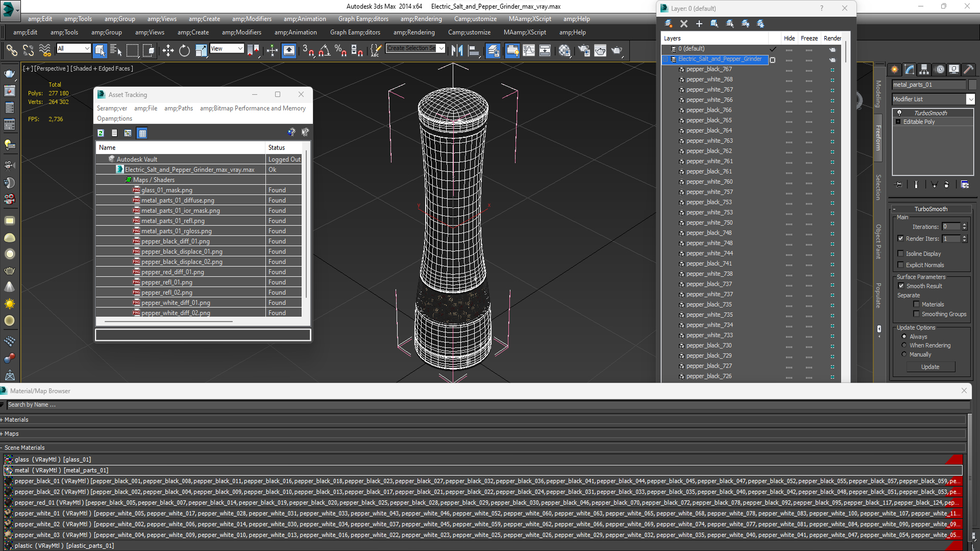Toggle the Angle Snap icon
This screenshot has height=551, width=980.
(324, 50)
